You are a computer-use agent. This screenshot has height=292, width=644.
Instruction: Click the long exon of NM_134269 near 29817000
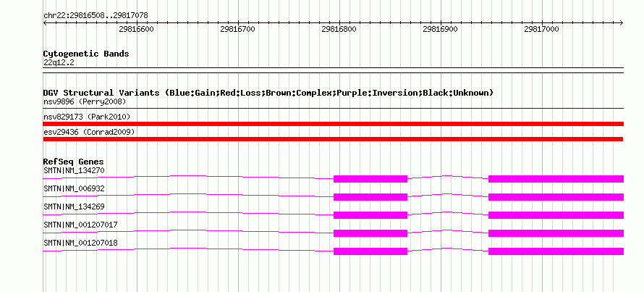click(556, 215)
